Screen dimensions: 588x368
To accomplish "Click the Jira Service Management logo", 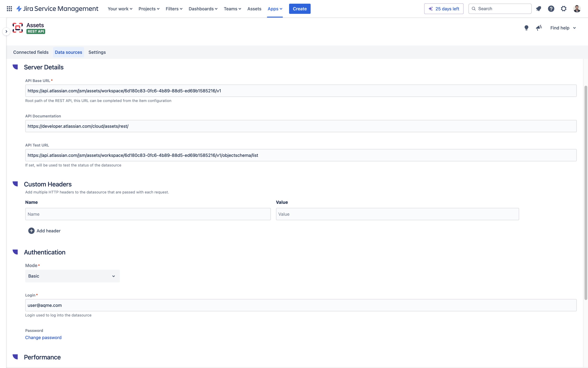I will (x=58, y=9).
